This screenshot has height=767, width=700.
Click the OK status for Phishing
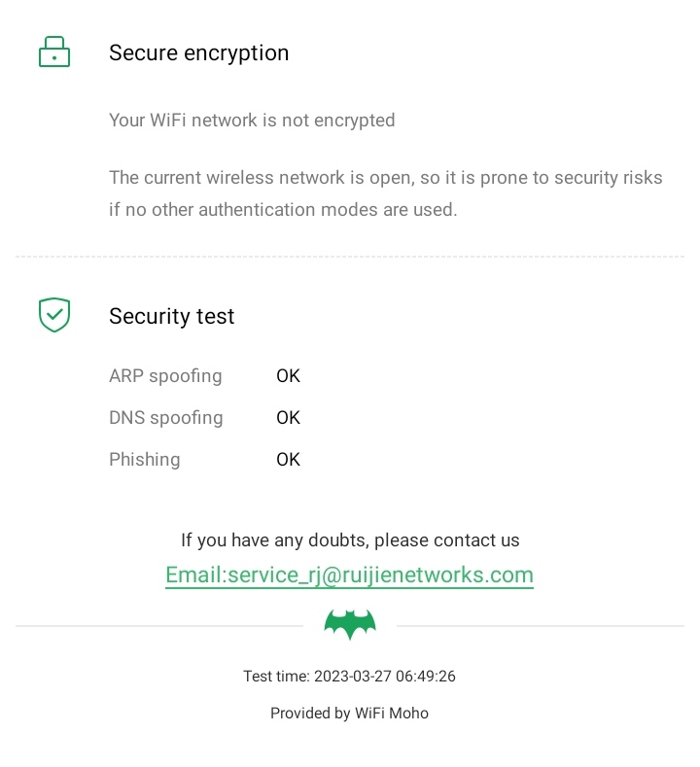(288, 459)
